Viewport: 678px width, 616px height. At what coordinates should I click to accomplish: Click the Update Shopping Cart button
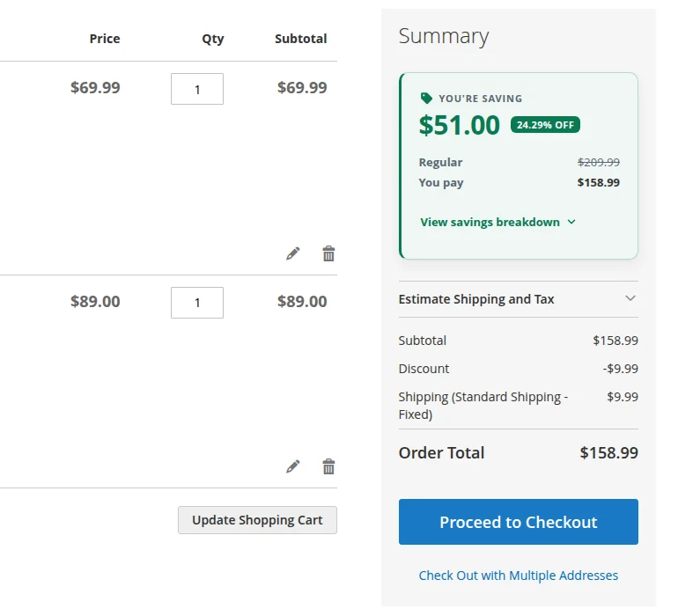click(257, 520)
